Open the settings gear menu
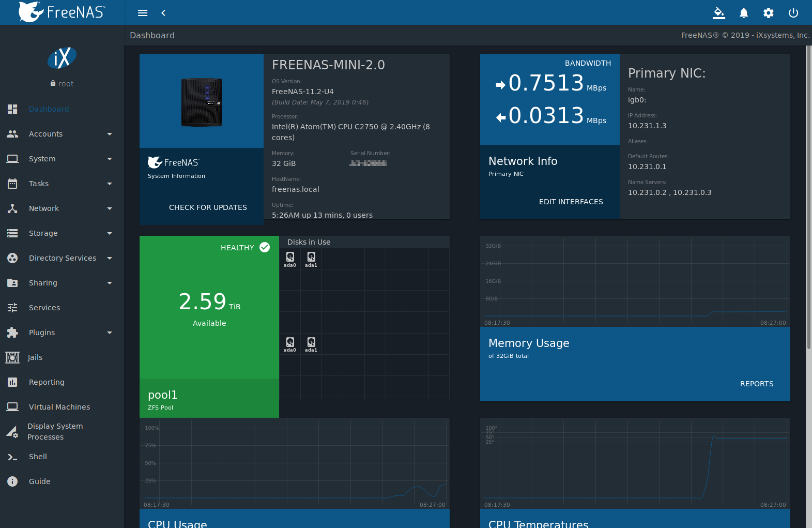This screenshot has width=812, height=528. tap(769, 13)
